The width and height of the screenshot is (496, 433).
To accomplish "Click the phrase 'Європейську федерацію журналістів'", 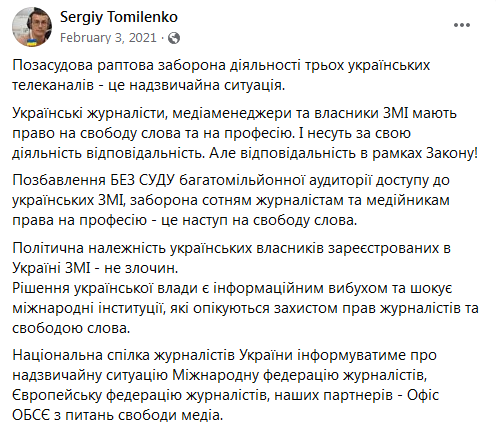I will 139,396.
